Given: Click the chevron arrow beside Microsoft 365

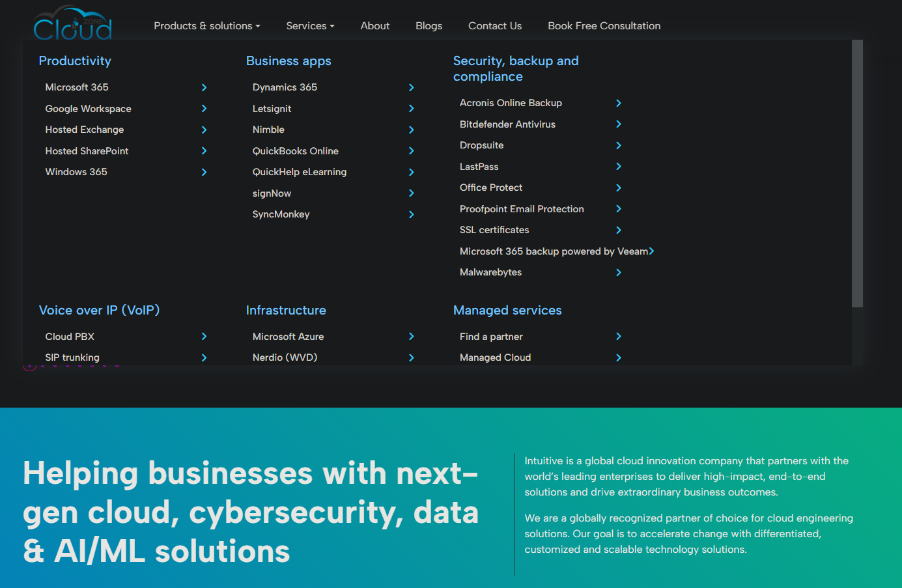Looking at the screenshot, I should click(x=204, y=87).
